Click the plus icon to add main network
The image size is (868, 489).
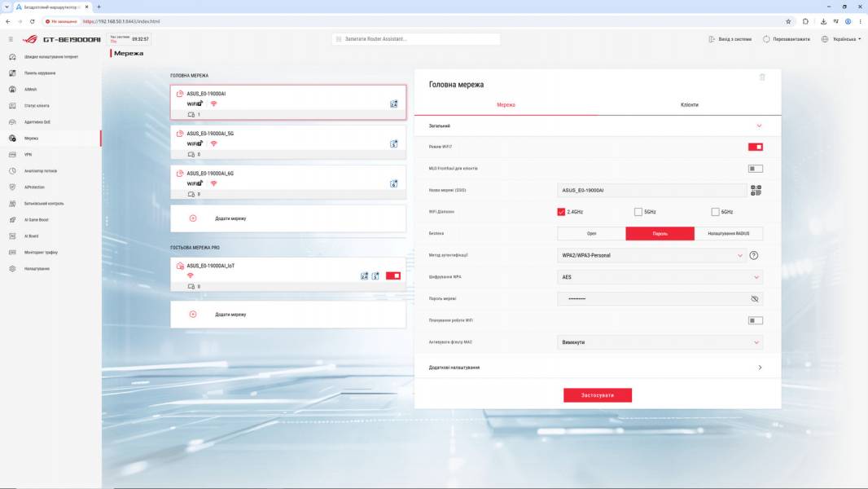pos(193,218)
